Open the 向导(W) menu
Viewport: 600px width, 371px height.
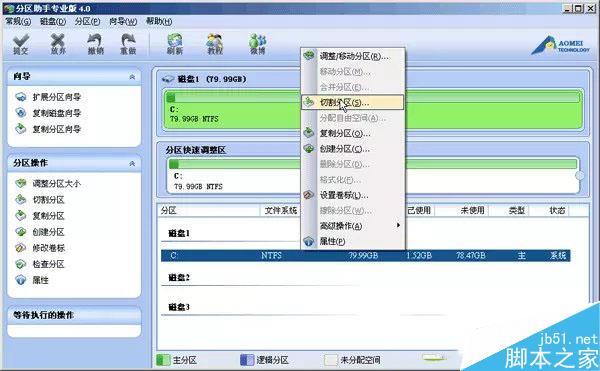coord(123,21)
